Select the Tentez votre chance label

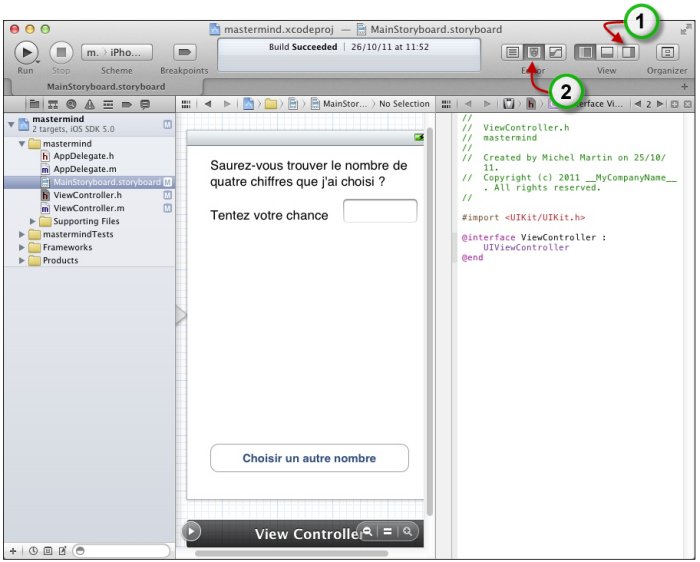coord(269,216)
